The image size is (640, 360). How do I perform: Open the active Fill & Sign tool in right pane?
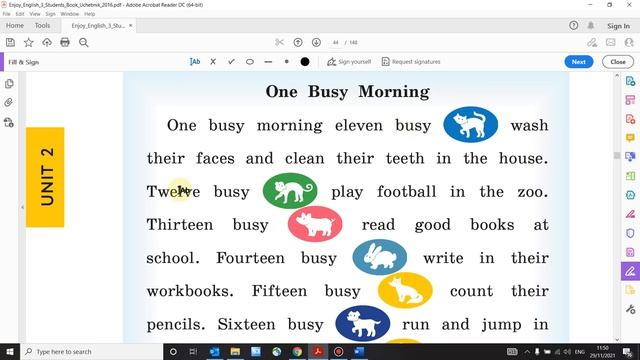coord(630,271)
